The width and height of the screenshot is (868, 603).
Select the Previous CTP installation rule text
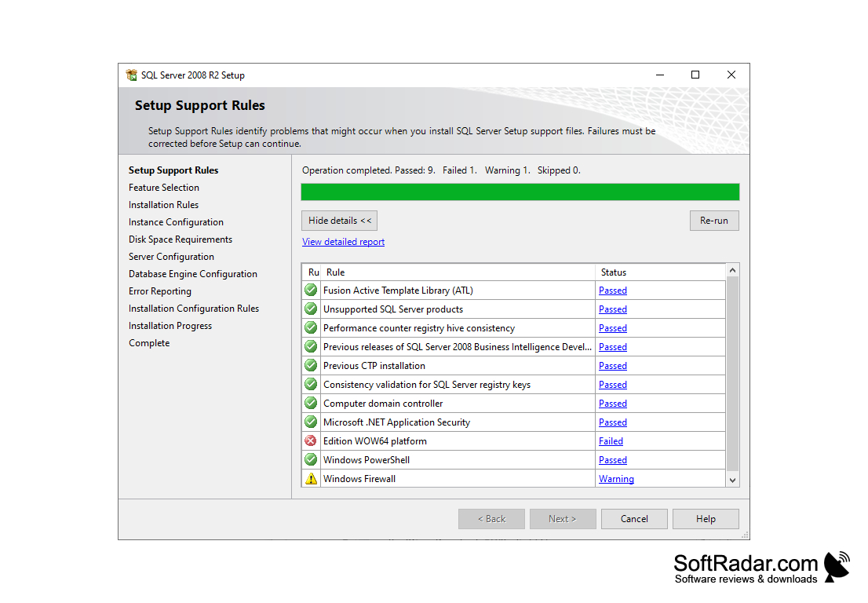click(374, 366)
